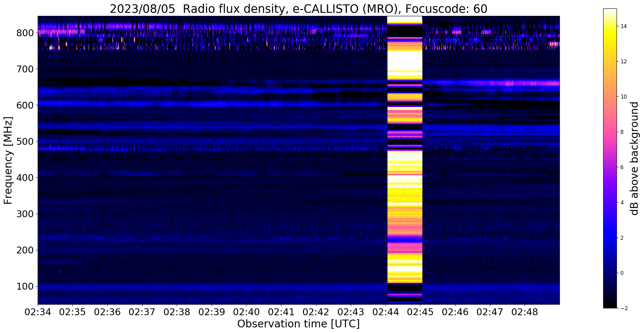Click the colorbar tick label 12
Viewport: 644px width, 333px height.
point(624,61)
